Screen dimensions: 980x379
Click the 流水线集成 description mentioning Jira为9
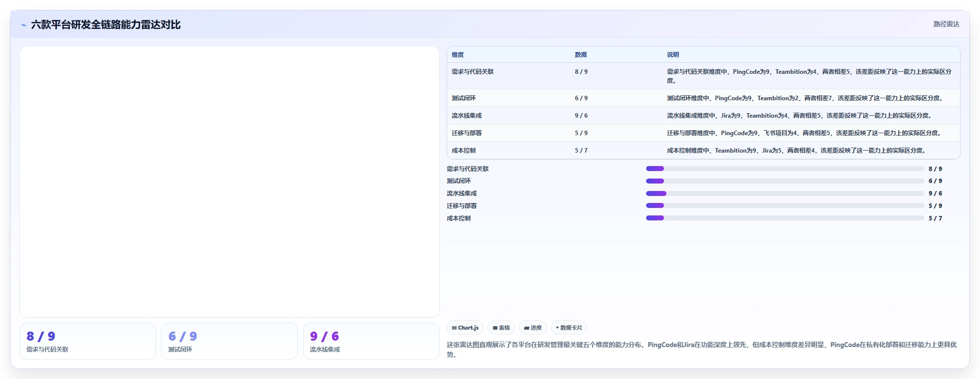pyautogui.click(x=801, y=116)
